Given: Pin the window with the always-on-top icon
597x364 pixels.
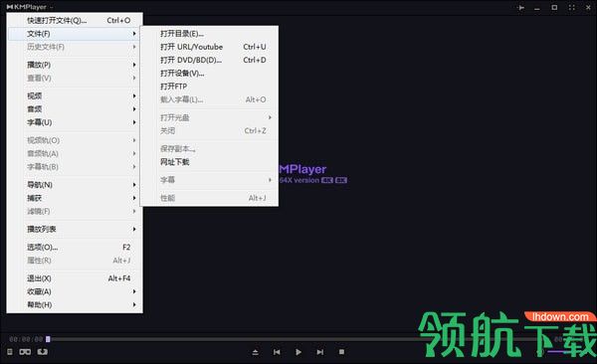Looking at the screenshot, I should 520,7.
